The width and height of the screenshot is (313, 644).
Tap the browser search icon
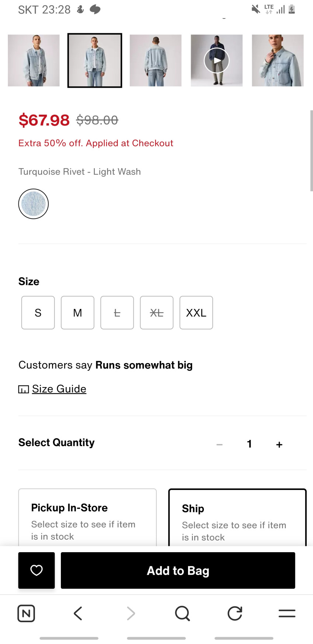[182, 613]
